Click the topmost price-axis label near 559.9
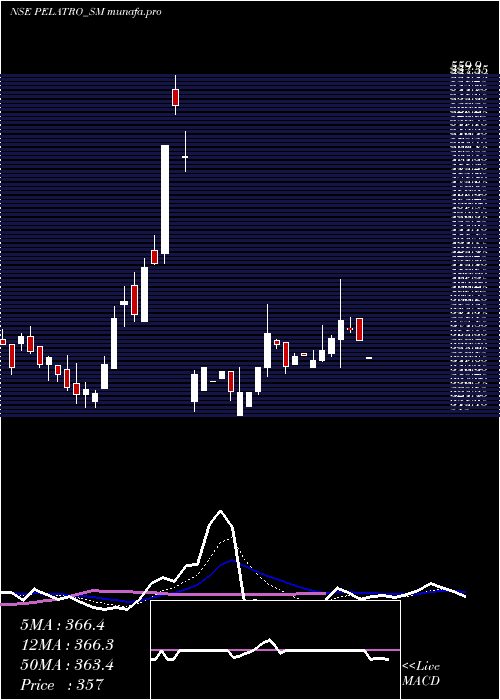This screenshot has height=700, width=500. [x=468, y=66]
